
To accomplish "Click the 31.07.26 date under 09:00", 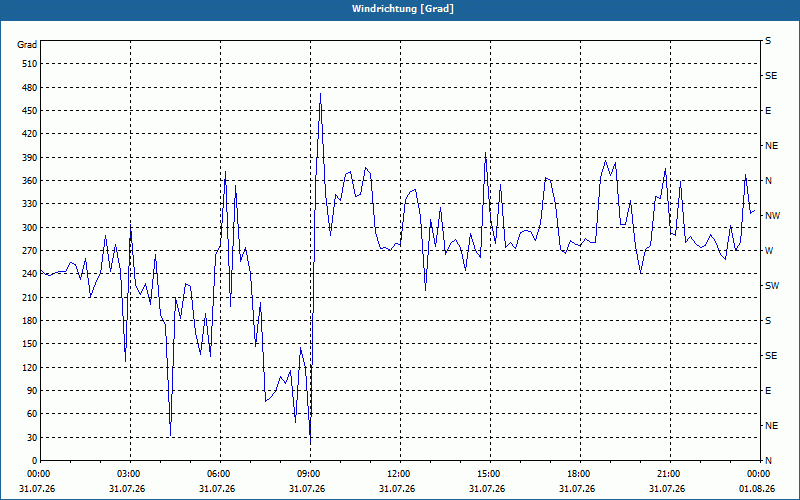I will click(x=307, y=489).
